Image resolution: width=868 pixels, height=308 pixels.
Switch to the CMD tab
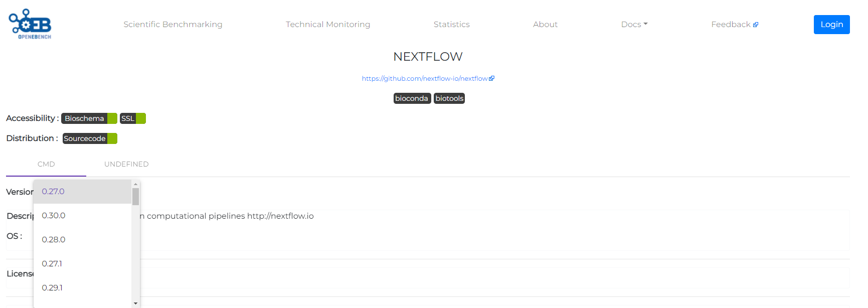coord(46,164)
